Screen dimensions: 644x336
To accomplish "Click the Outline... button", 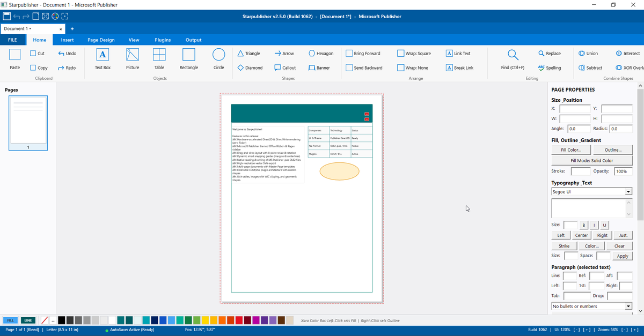I will (613, 150).
